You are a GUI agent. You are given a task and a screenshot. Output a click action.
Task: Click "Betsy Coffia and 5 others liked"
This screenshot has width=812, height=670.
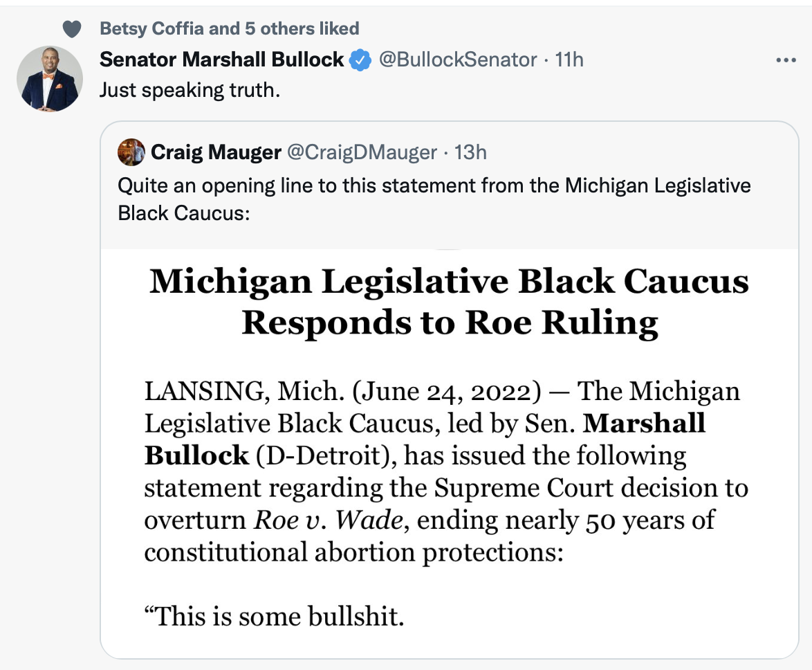point(230,28)
